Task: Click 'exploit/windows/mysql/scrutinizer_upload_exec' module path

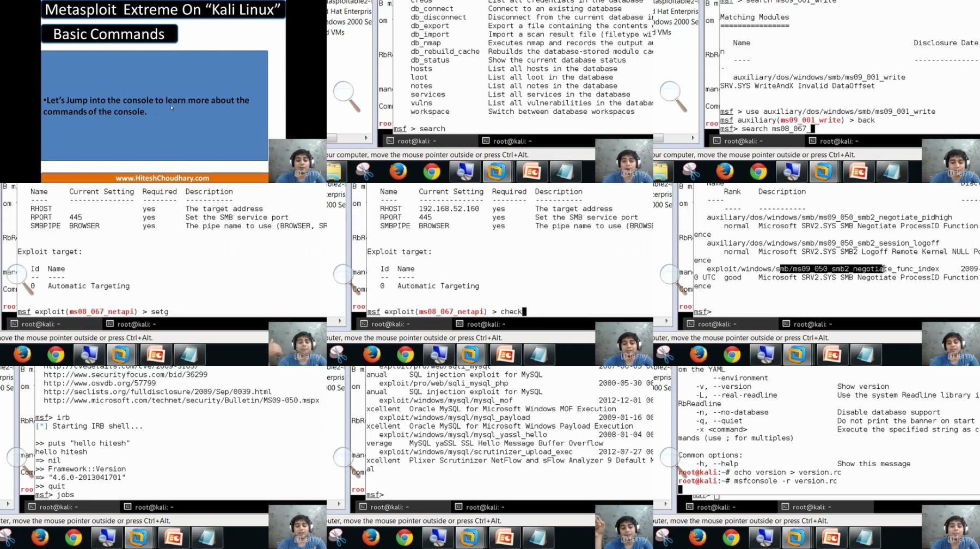Action: click(x=476, y=452)
